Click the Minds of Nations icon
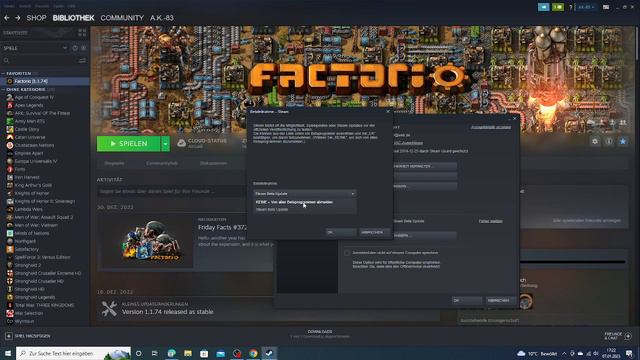Viewport: 640px width, 360px height. tap(10, 233)
